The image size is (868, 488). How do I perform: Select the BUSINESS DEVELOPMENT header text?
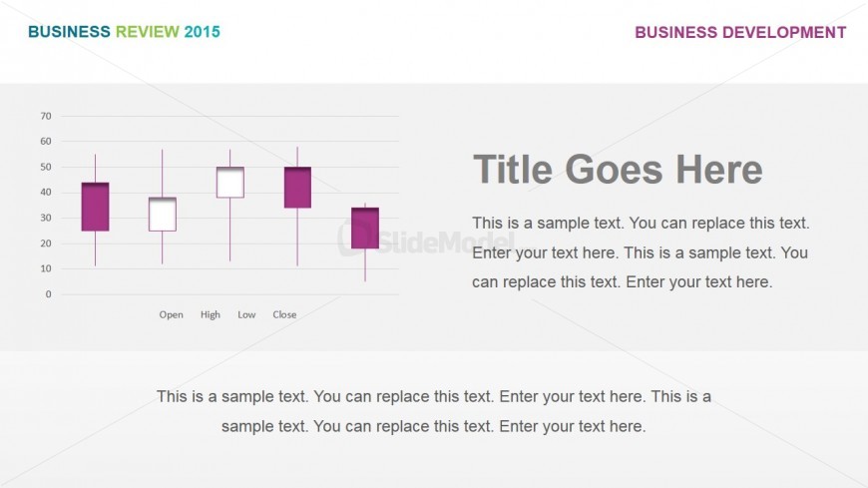click(740, 32)
